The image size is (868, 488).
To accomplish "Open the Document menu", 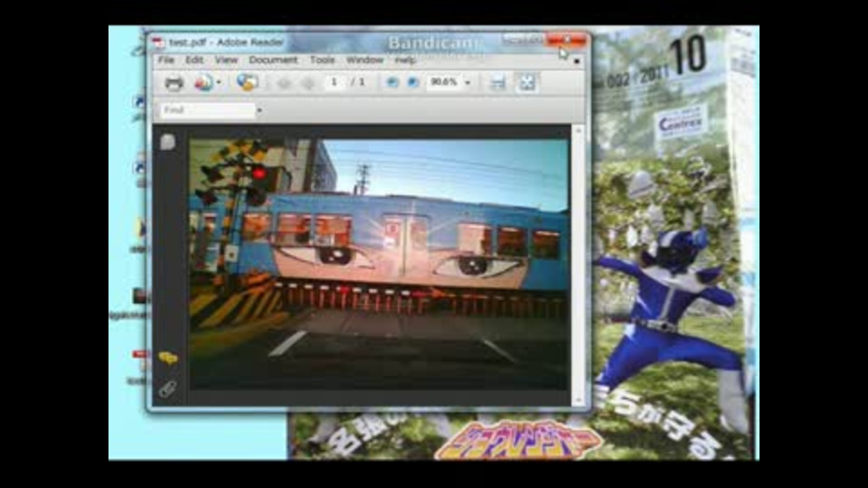I will tap(273, 60).
